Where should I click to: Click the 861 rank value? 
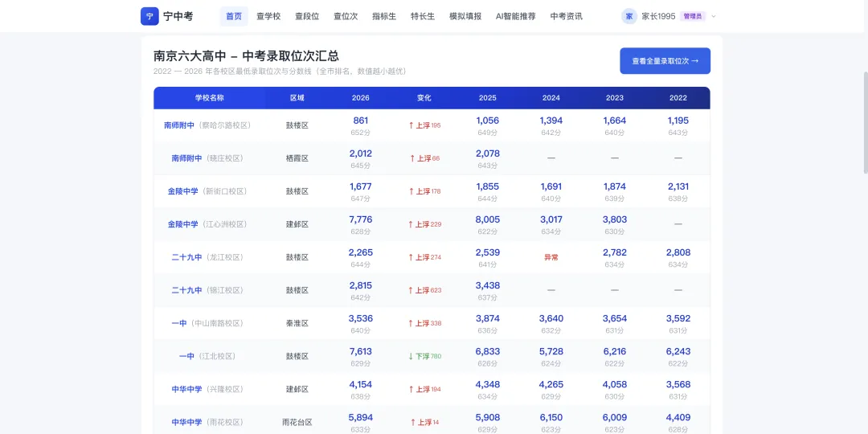(360, 121)
